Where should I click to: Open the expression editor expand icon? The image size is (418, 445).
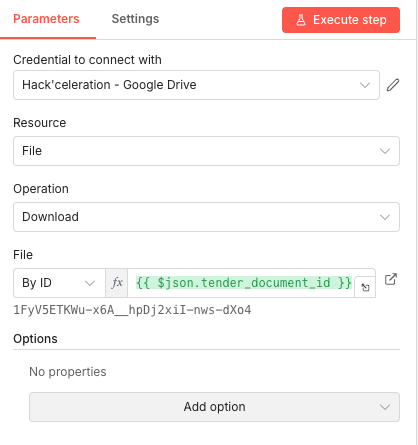tap(365, 287)
